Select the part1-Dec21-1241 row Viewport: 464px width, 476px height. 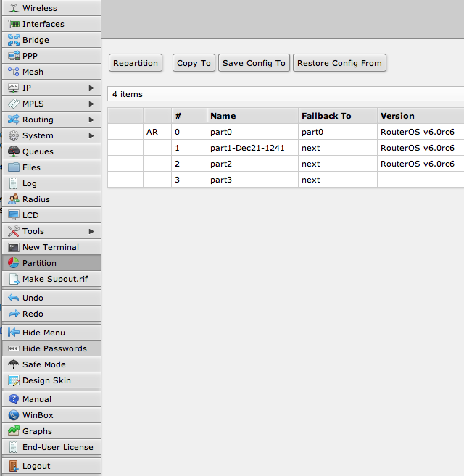coord(286,148)
